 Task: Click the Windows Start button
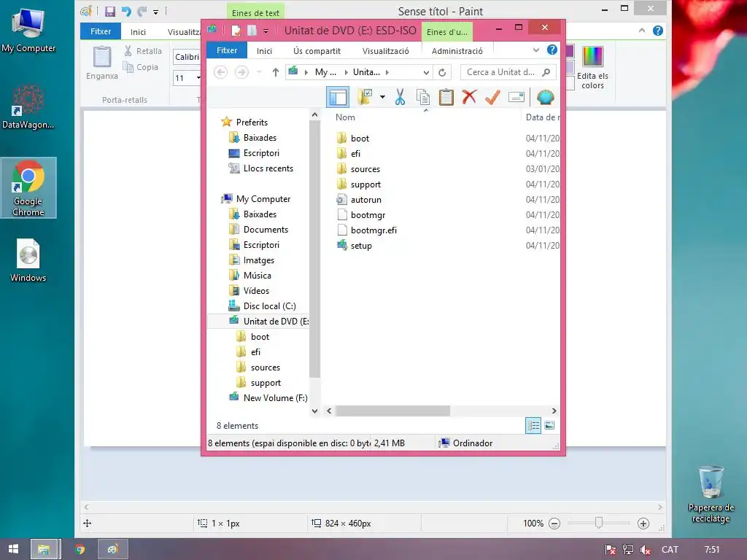pos(13,549)
